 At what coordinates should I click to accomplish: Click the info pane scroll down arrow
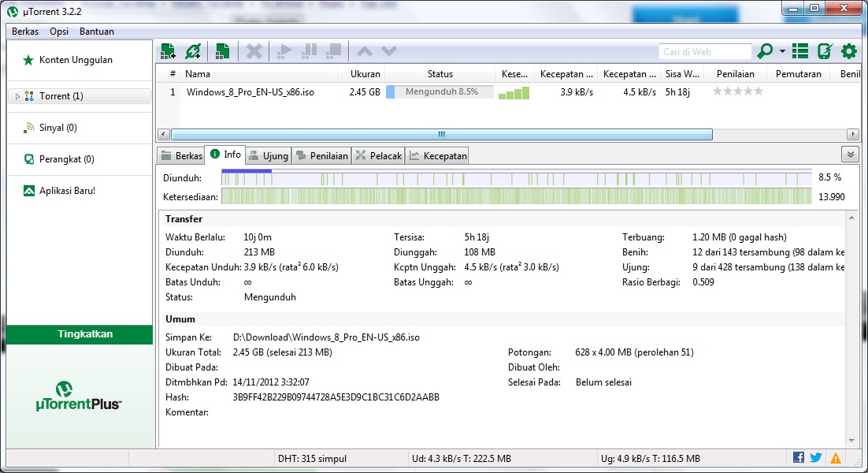tap(851, 441)
